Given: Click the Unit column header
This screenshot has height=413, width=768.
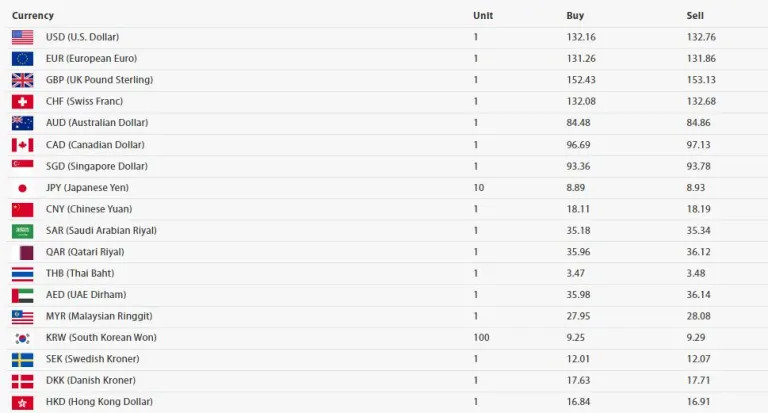Looking at the screenshot, I should point(483,16).
